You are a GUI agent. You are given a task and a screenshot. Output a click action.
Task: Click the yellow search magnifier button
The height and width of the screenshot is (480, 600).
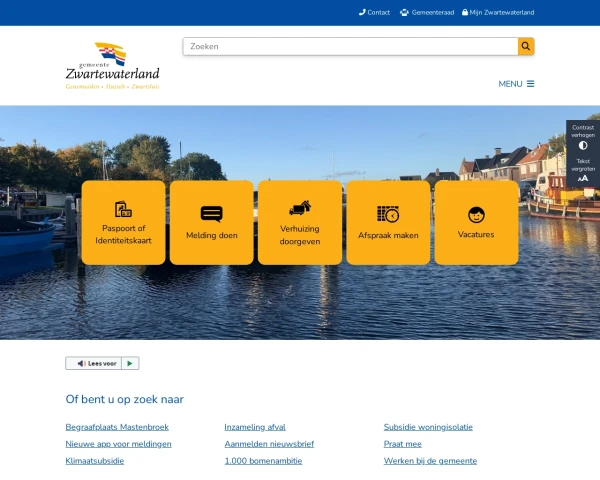(526, 46)
